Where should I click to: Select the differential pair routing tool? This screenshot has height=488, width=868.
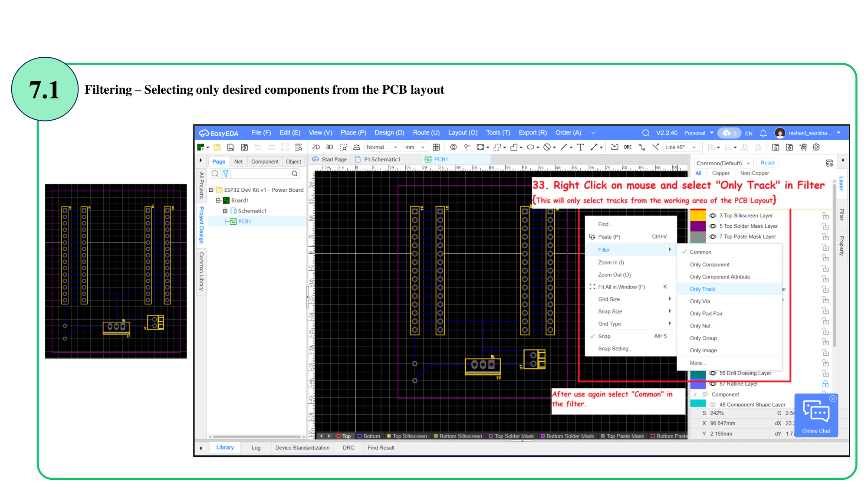[x=655, y=147]
